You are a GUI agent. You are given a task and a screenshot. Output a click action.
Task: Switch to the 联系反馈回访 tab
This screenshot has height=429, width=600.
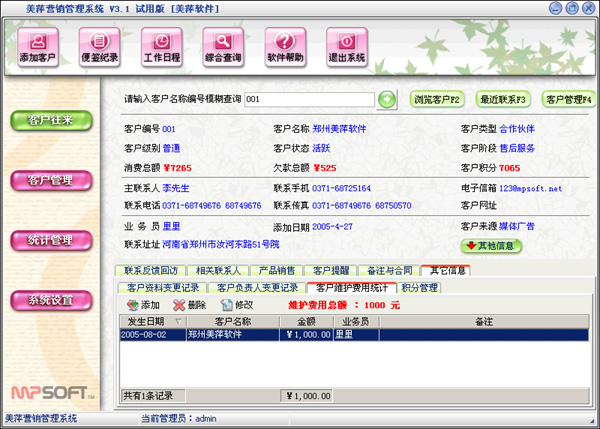click(151, 271)
